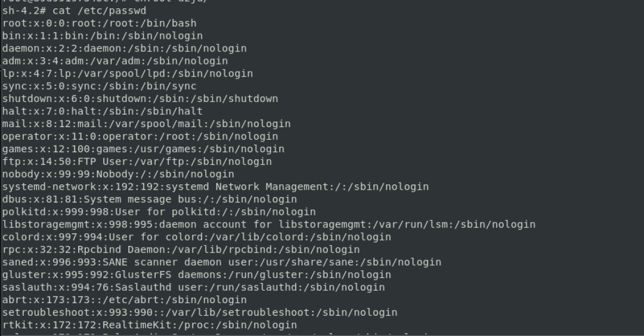Select the adm:/var/adm line
This screenshot has height=336, width=644.
pos(115,61)
